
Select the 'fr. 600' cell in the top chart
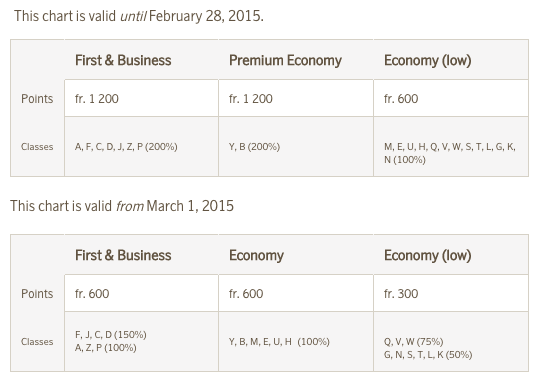coord(451,98)
